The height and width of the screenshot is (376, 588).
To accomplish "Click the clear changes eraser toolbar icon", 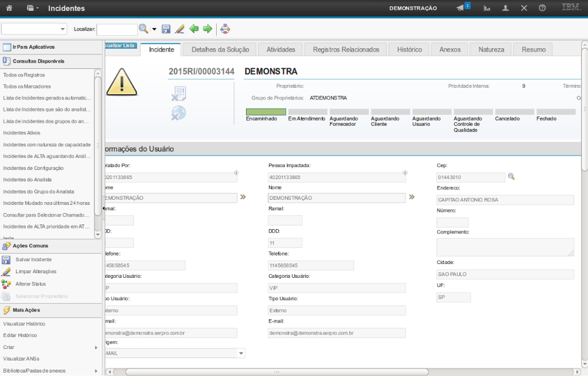I will (x=179, y=29).
